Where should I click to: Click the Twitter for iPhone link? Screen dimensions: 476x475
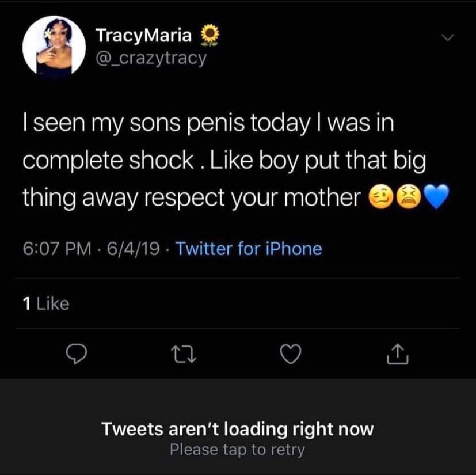247,249
